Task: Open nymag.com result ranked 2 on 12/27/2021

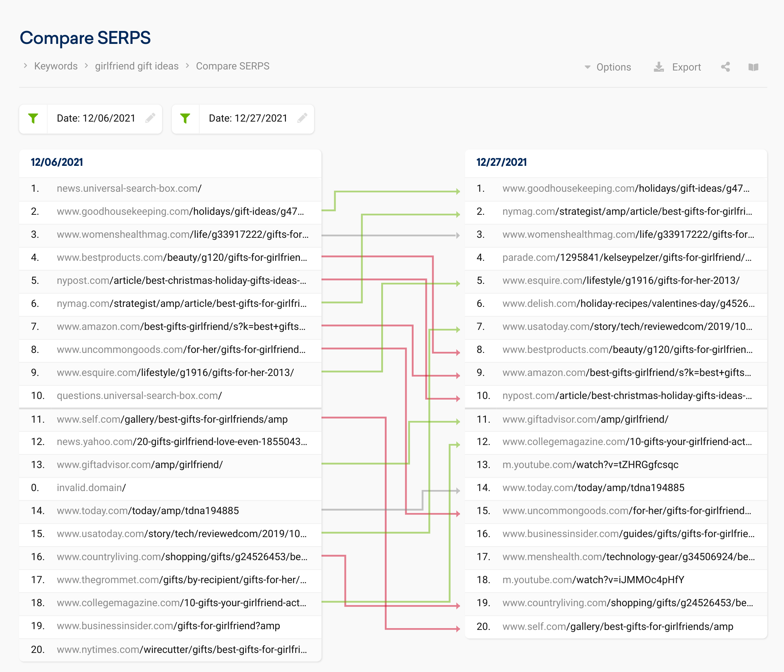Action: click(627, 211)
